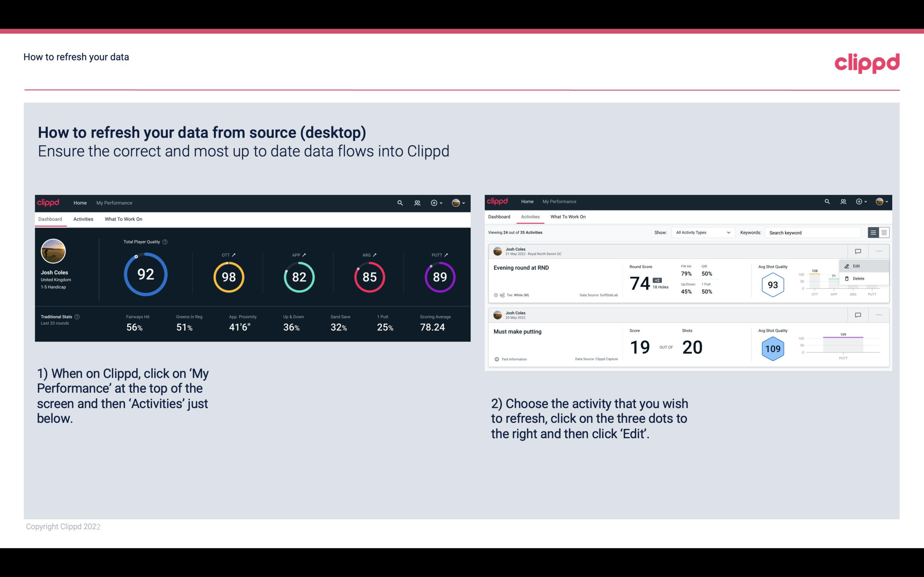Click the Total Player Quality score 92 circle
924x577 pixels.
(x=145, y=276)
